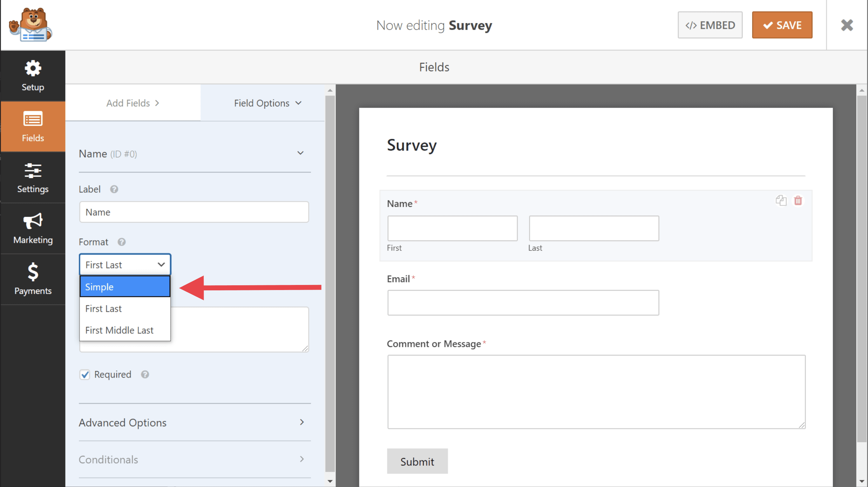Uncheck the Required checkbox

(85, 375)
